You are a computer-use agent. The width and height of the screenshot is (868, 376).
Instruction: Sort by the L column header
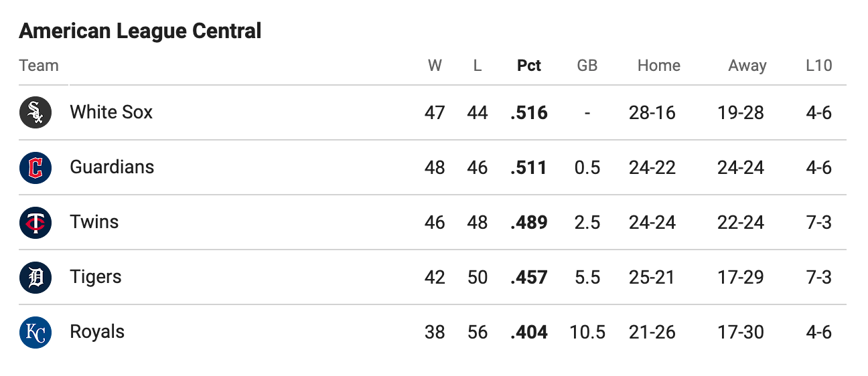pos(478,66)
